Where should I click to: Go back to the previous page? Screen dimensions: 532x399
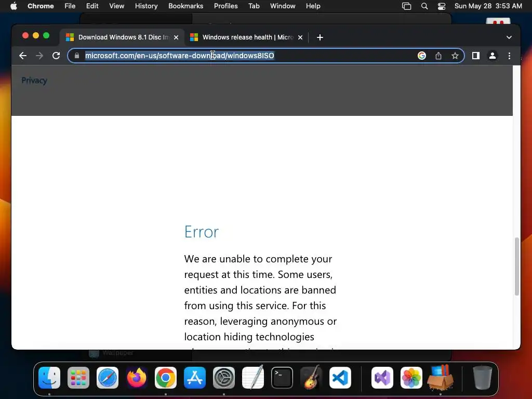pos(23,56)
